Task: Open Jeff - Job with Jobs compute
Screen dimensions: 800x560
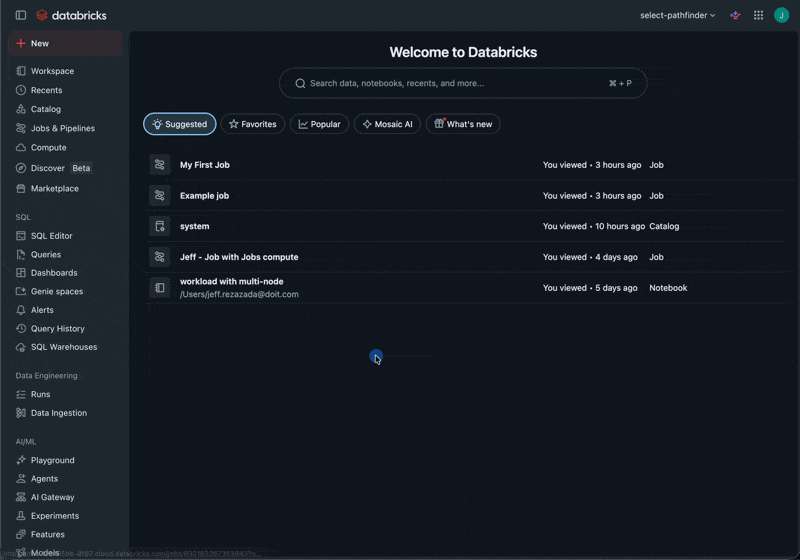Action: 465,257
